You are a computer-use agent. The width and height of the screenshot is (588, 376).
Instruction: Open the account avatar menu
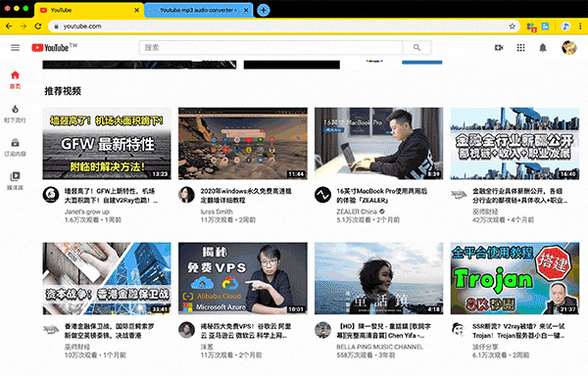click(568, 48)
